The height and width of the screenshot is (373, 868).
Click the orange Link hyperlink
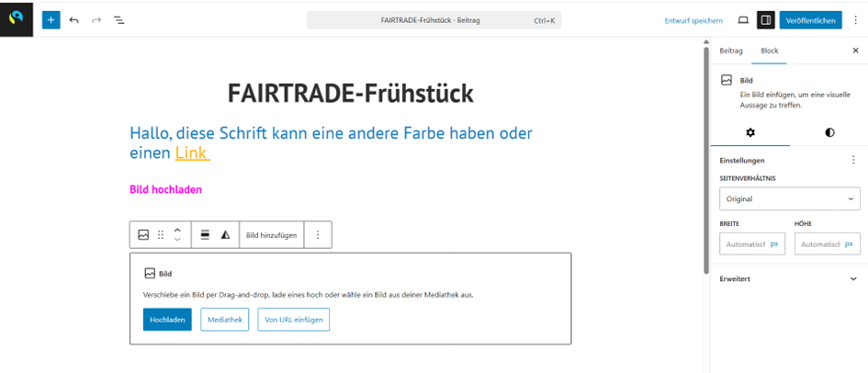pos(192,153)
